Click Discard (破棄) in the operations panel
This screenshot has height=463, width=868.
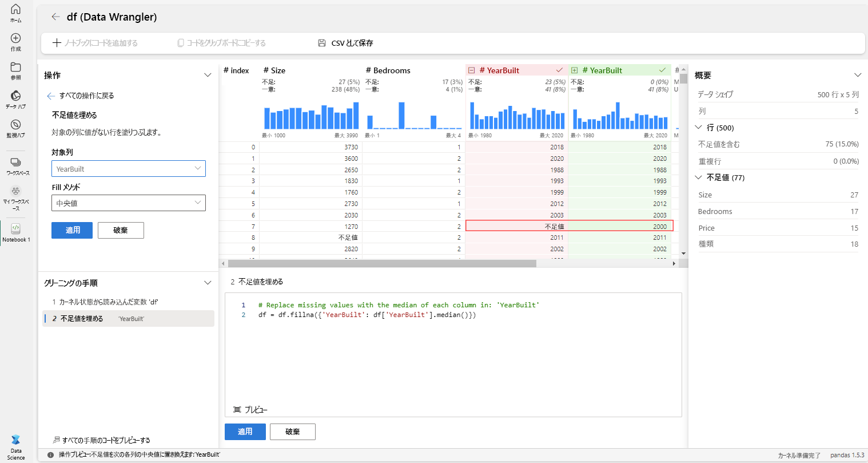pyautogui.click(x=121, y=230)
